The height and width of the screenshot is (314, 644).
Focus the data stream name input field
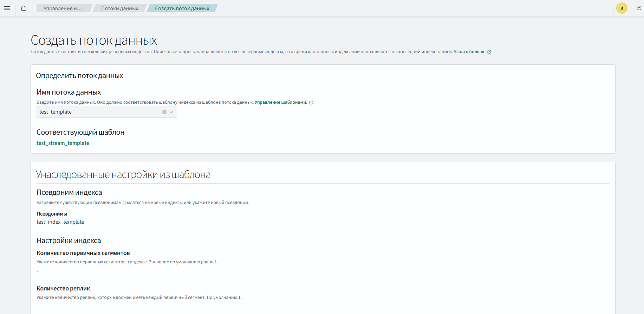(98, 112)
